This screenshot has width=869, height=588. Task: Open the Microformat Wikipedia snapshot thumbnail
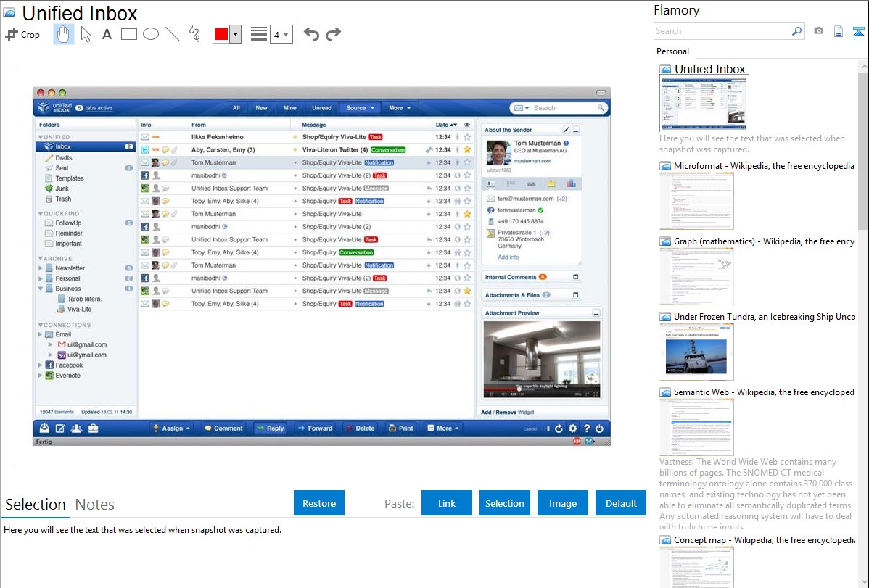(x=696, y=201)
